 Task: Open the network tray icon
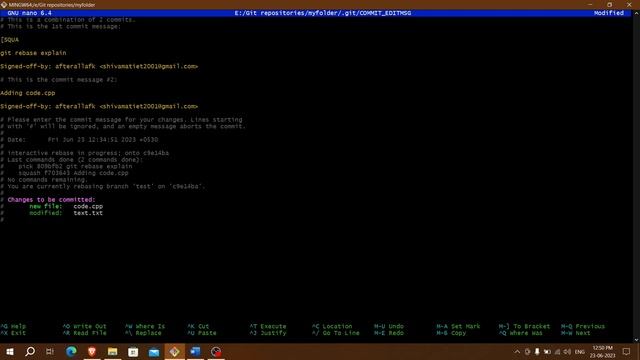coord(557,352)
